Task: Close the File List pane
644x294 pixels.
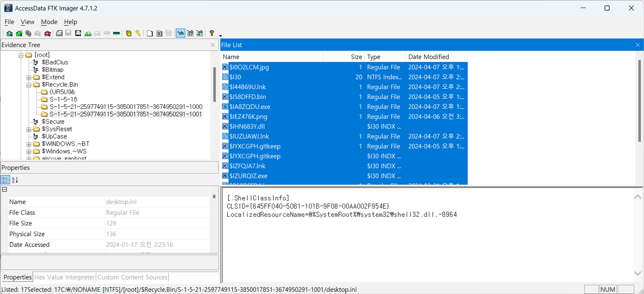Action: [x=638, y=45]
